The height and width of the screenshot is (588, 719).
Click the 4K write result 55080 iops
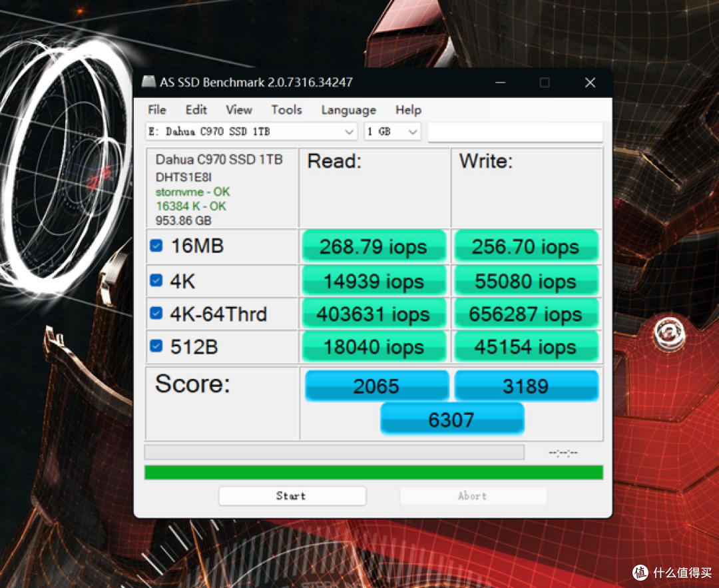526,281
